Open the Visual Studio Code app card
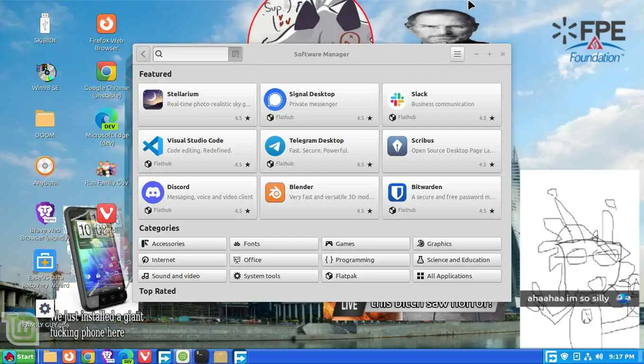 click(x=197, y=151)
